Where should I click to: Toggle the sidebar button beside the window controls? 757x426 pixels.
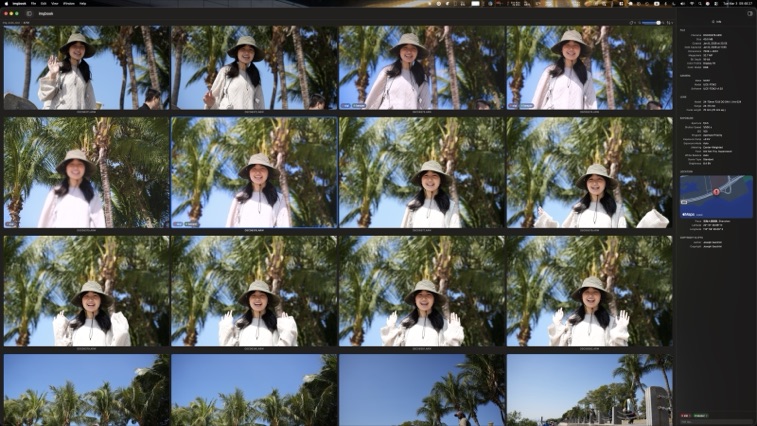30,13
